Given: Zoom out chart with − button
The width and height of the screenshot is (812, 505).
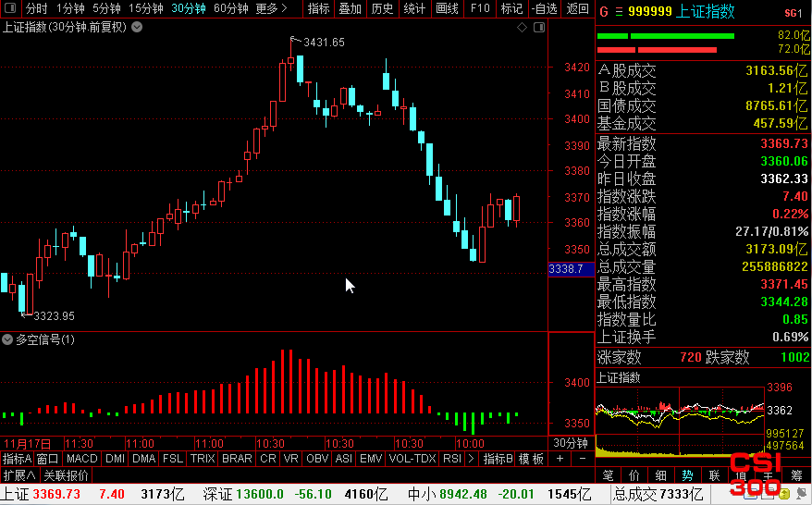Looking at the screenshot, I should point(583,459).
